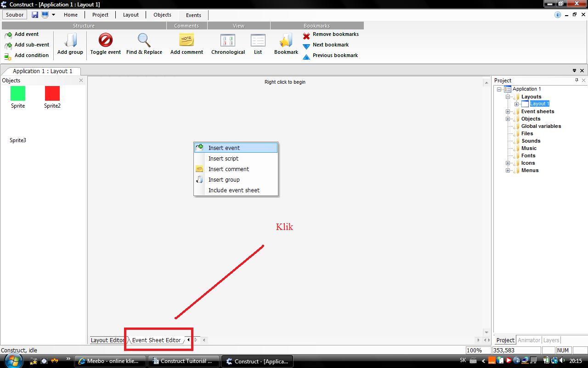Select the Sprite3 object
Image resolution: width=588 pixels, height=368 pixels.
(18, 140)
